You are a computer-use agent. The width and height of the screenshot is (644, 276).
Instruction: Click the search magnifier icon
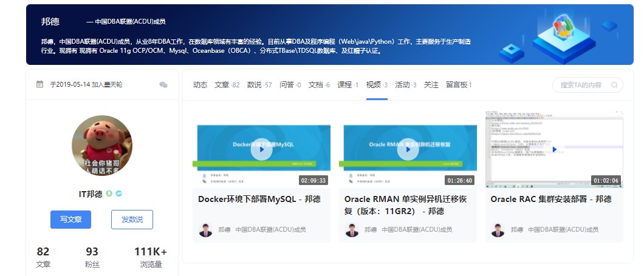click(614, 85)
